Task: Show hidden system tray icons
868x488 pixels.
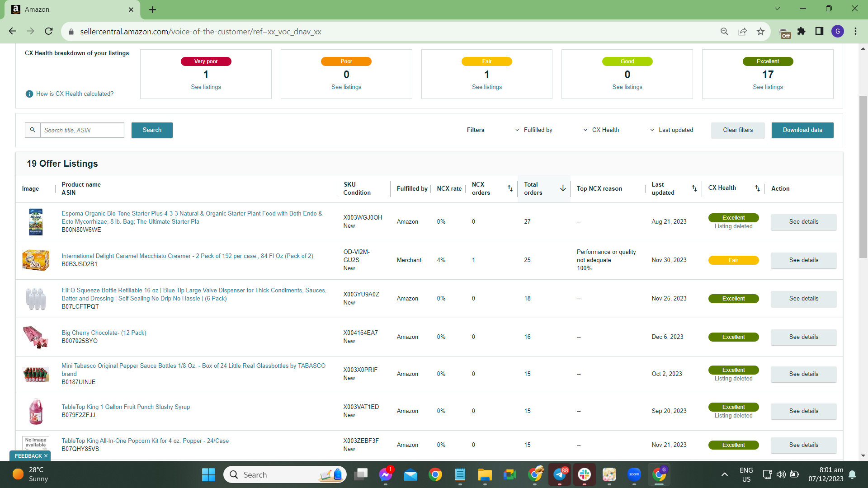Action: tap(725, 474)
